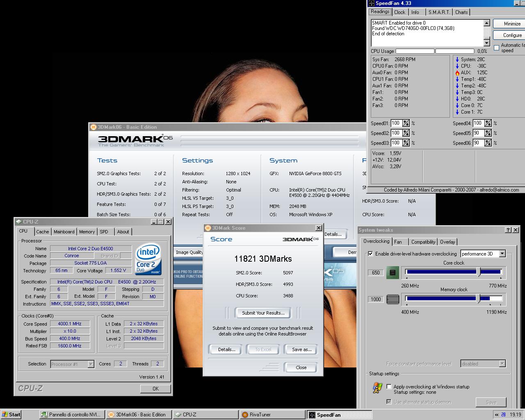Open Overlay tab in System tweaks

(447, 242)
